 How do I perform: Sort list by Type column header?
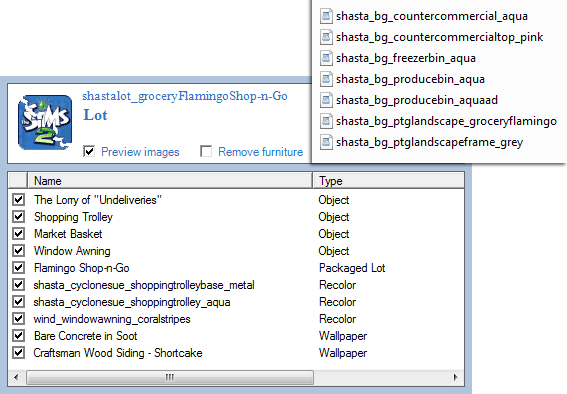coord(389,180)
